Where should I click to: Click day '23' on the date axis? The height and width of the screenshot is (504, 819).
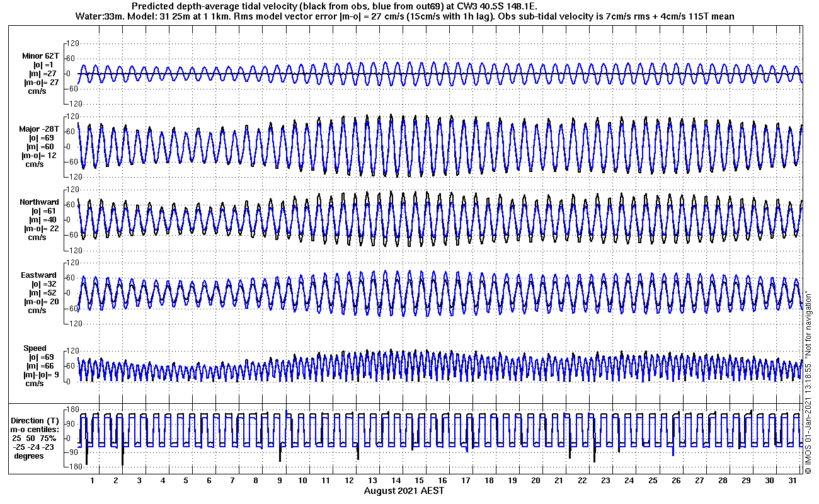pyautogui.click(x=605, y=480)
